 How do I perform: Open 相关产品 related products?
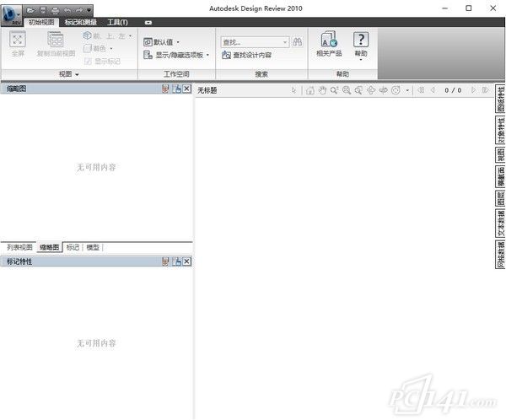pyautogui.click(x=329, y=44)
